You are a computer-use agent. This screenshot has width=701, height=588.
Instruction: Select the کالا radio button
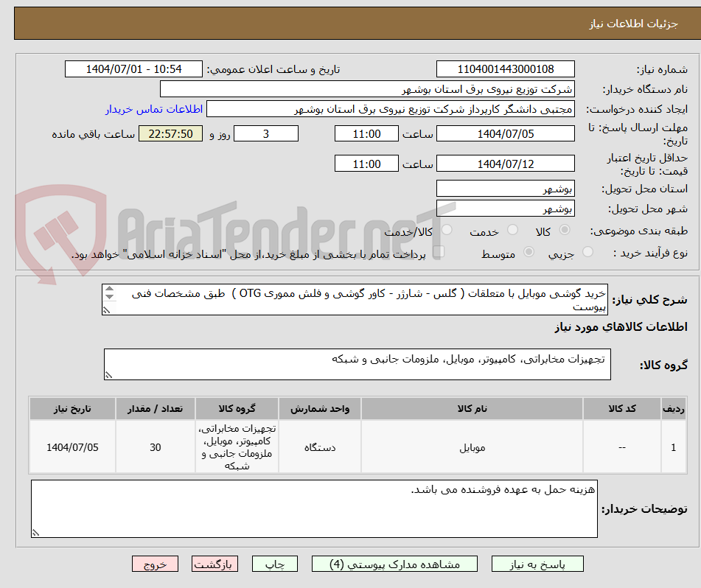pos(565,231)
